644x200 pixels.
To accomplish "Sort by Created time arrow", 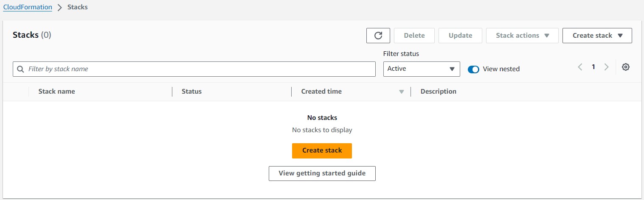I will tap(401, 92).
